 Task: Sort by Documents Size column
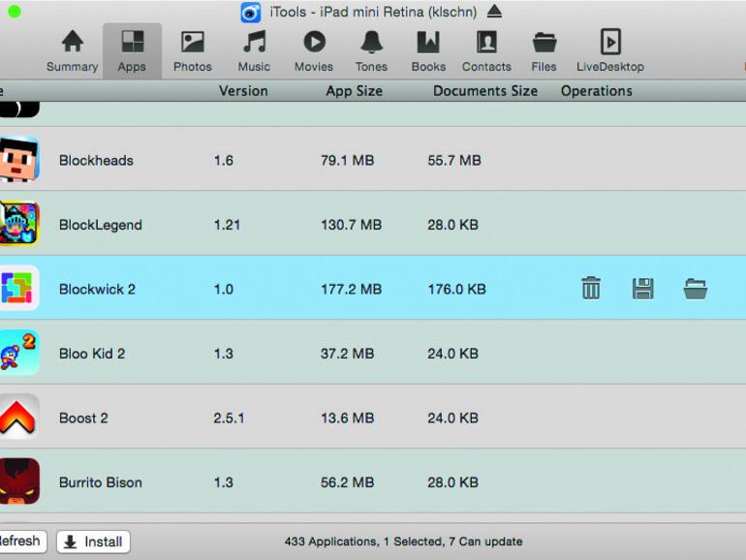point(485,91)
